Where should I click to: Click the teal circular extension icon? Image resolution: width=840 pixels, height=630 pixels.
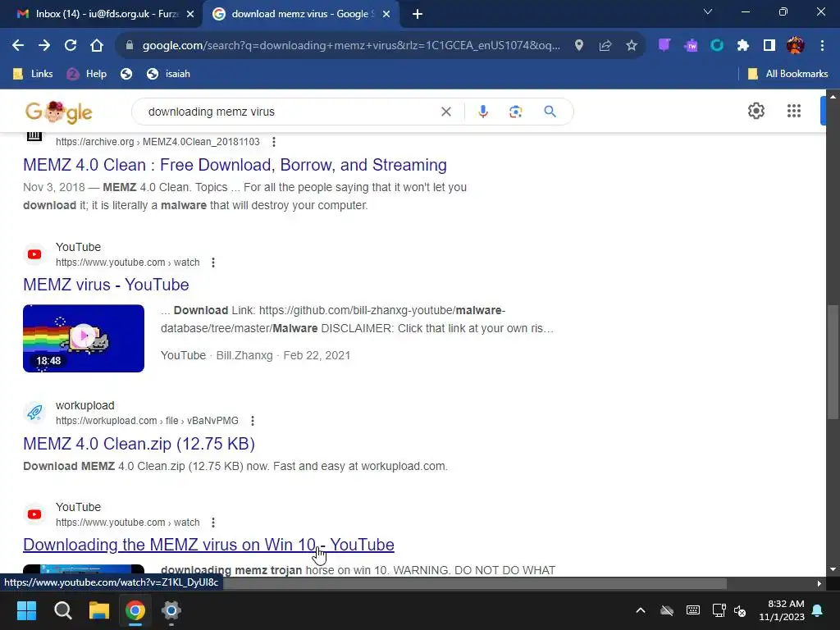[717, 46]
